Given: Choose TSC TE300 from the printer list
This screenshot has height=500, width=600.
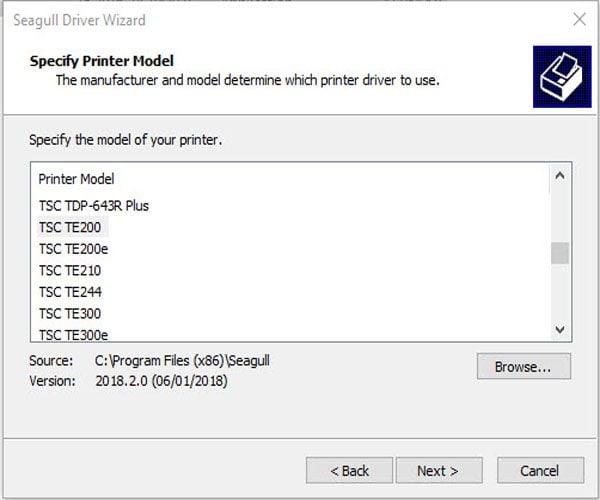Looking at the screenshot, I should click(x=70, y=314).
